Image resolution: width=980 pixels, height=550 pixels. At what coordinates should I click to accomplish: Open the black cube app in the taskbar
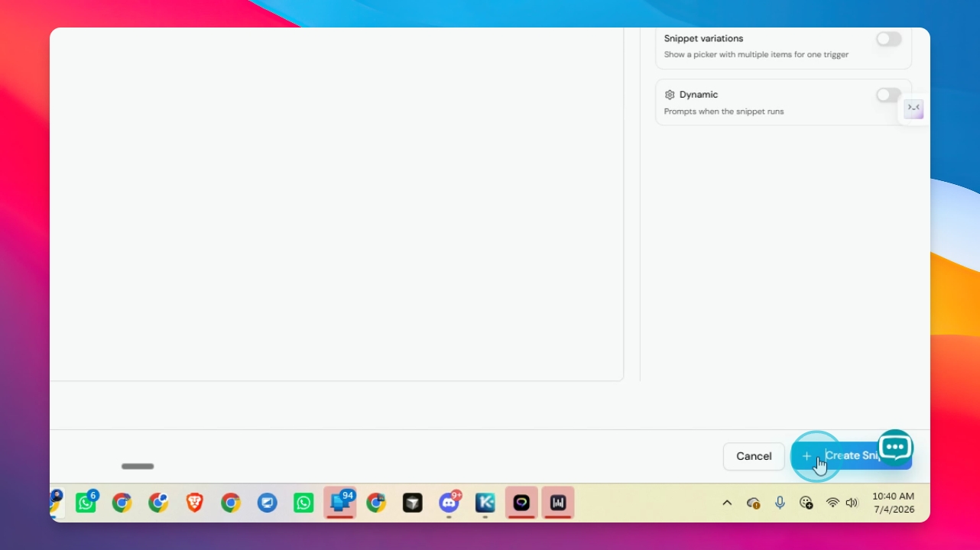pos(413,503)
